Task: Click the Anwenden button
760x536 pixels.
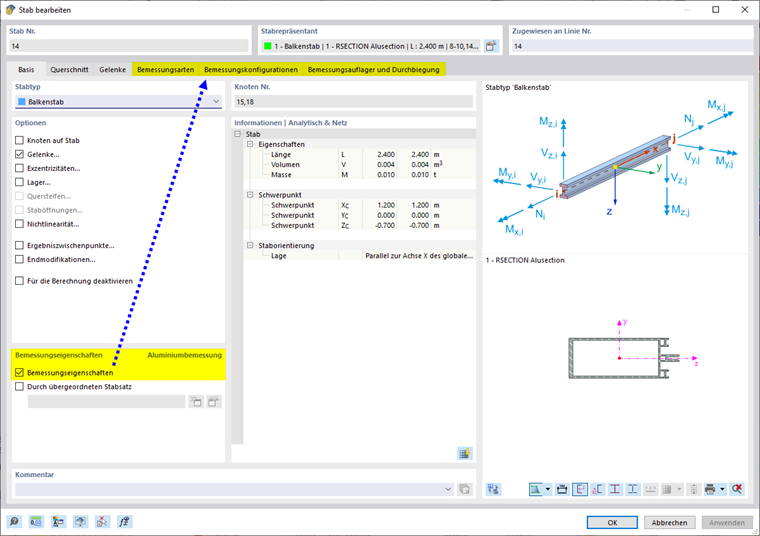Action: 727,522
